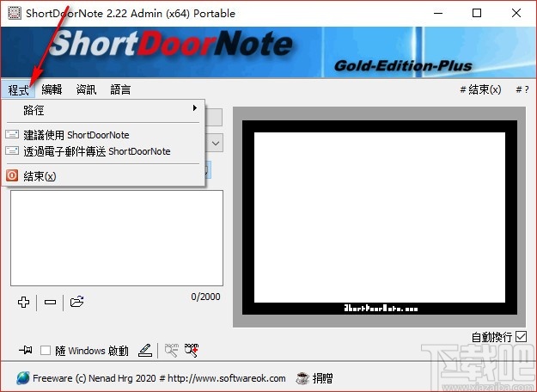Screen dimensions: 537x392
Task: Open the softwareok.com link in footer
Action: [x=226, y=378]
